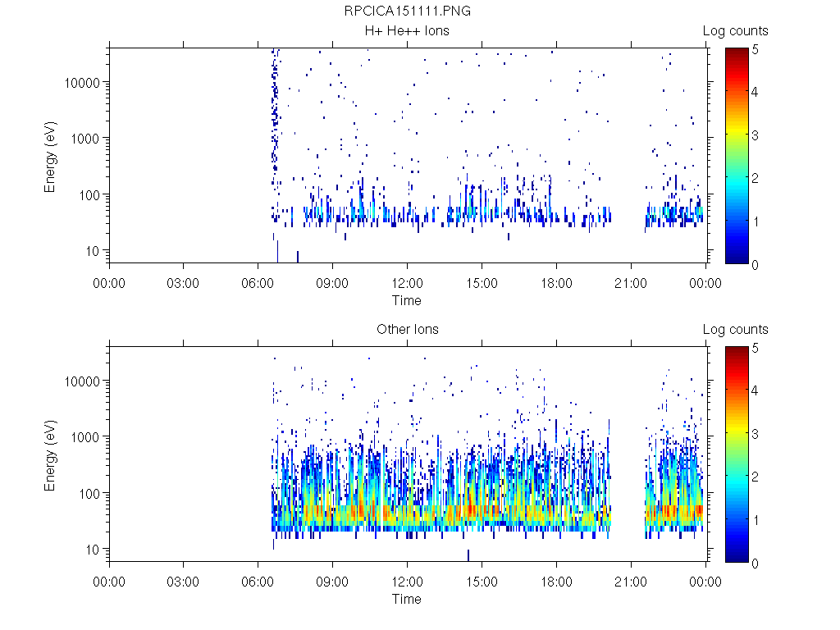Click the 10000 tick label on top plot
Image resolution: width=840 pixels, height=630 pixels.
click(82, 83)
